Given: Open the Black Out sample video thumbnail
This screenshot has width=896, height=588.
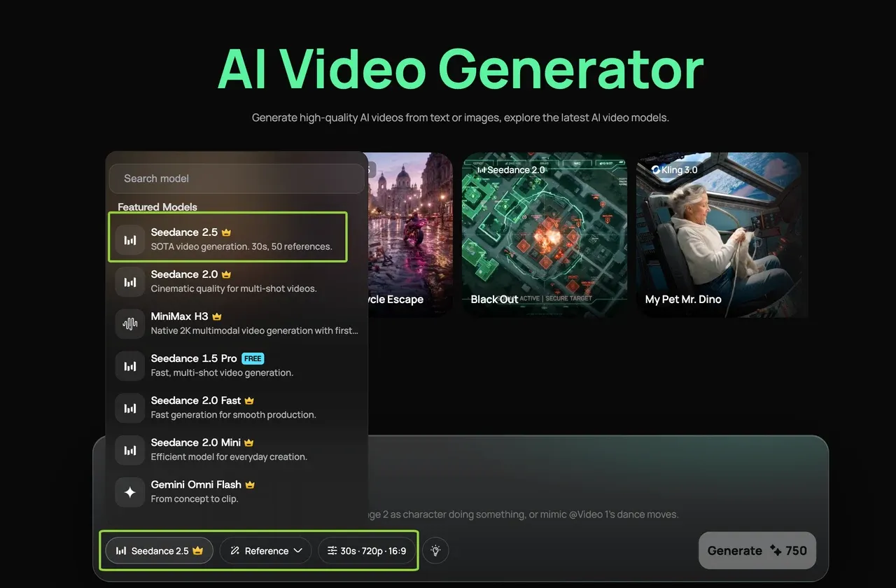Looking at the screenshot, I should pos(543,235).
